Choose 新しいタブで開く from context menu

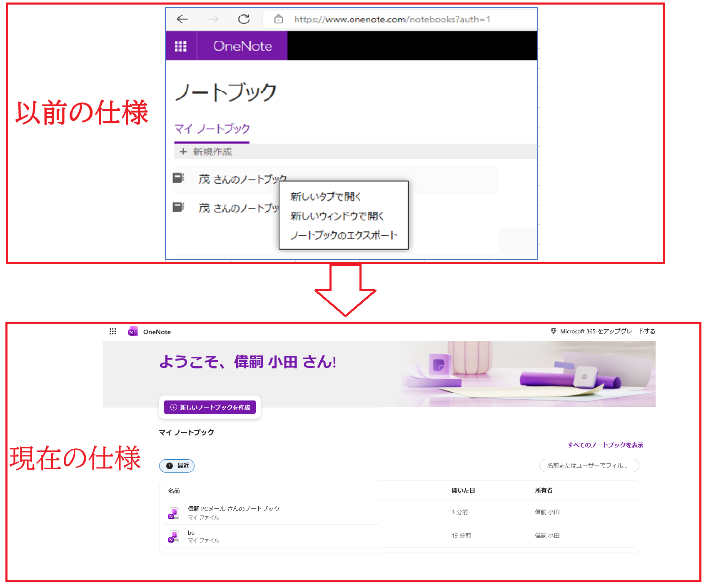point(326,196)
